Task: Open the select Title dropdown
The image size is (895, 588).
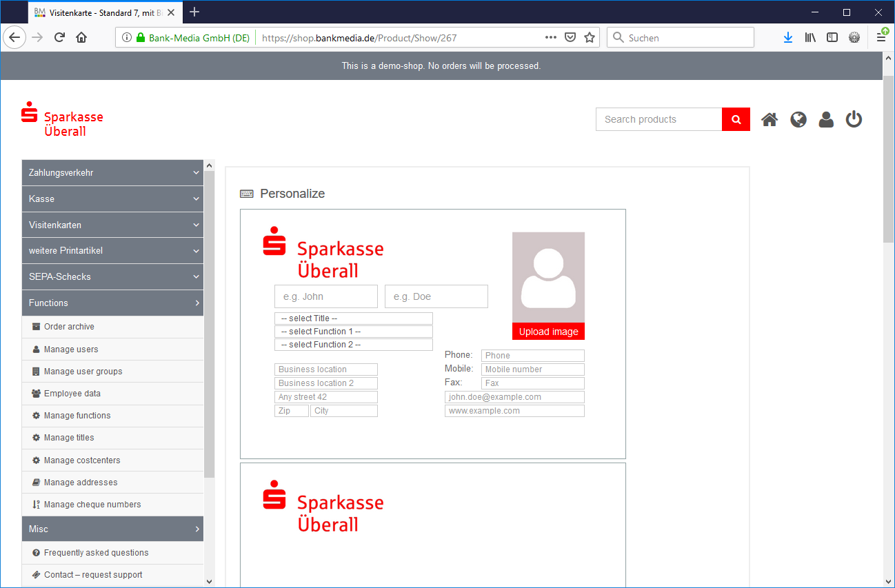Action: [x=354, y=318]
